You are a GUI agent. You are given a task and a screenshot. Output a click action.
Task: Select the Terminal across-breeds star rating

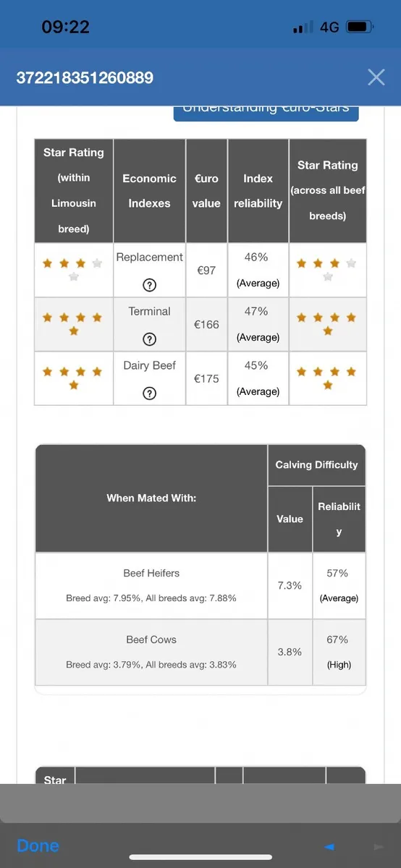point(328,323)
